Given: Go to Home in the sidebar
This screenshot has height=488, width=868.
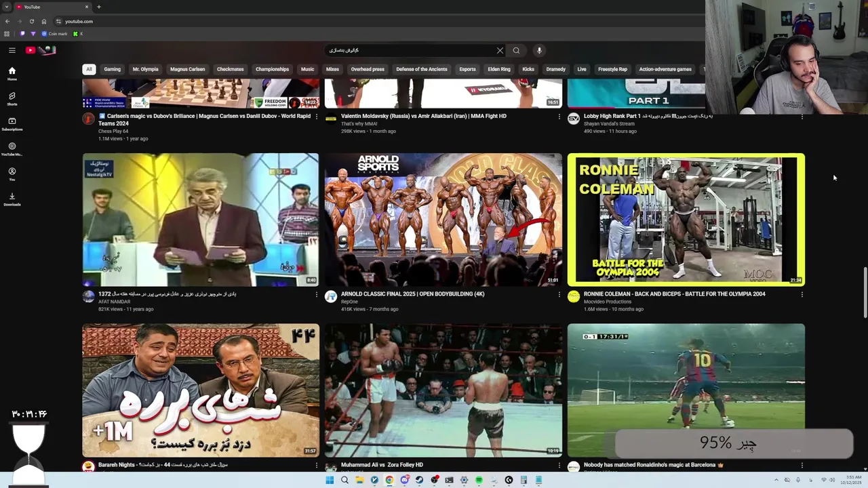Looking at the screenshot, I should click(x=12, y=74).
